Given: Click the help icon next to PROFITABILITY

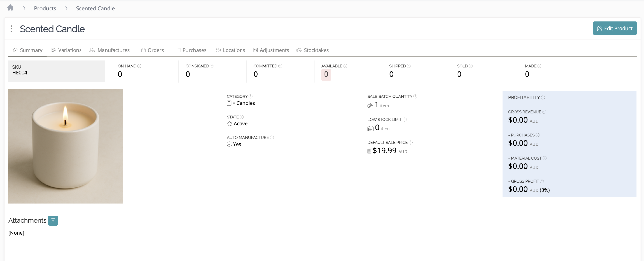Looking at the screenshot, I should click(543, 97).
